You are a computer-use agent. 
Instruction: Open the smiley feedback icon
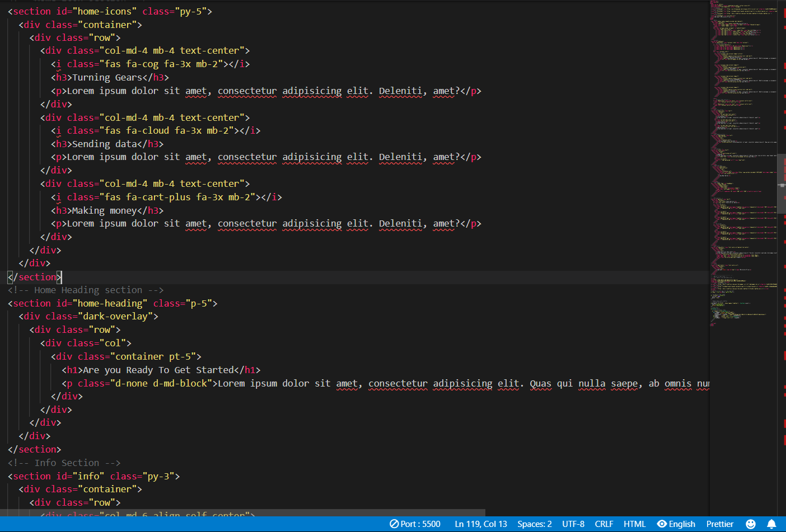pos(751,524)
